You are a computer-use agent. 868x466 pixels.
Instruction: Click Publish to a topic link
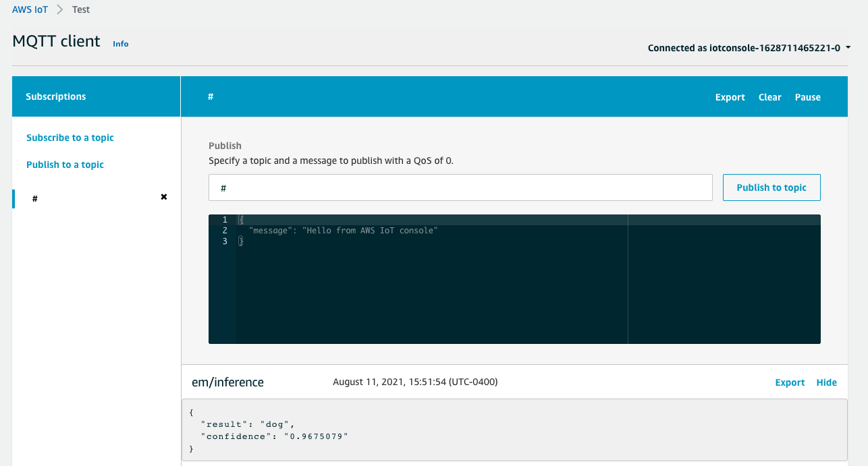pos(65,165)
